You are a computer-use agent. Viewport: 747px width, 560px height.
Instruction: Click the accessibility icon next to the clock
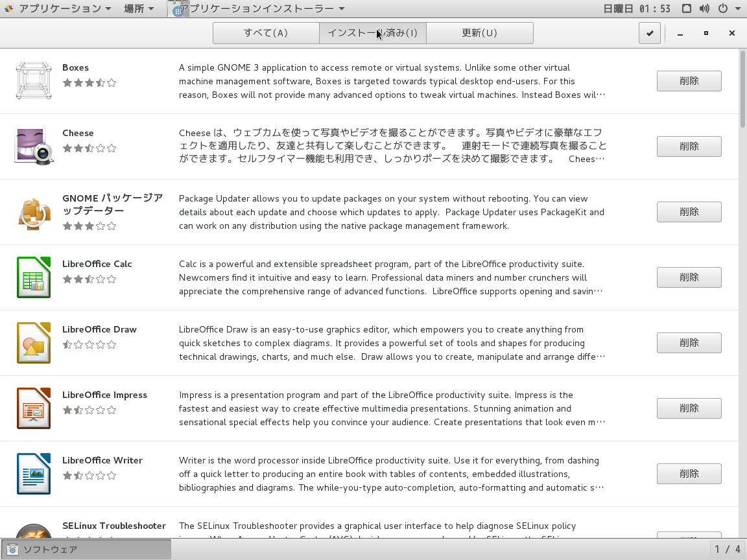(687, 8)
